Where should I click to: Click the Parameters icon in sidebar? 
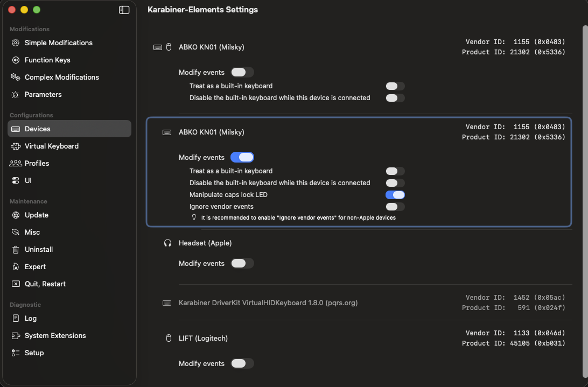click(x=16, y=95)
